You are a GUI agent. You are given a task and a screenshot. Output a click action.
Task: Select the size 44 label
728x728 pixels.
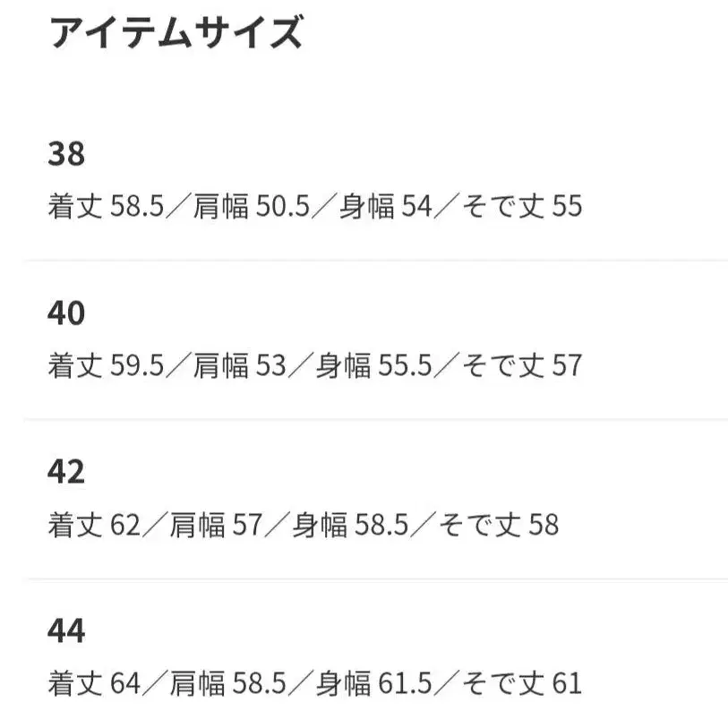(66, 631)
